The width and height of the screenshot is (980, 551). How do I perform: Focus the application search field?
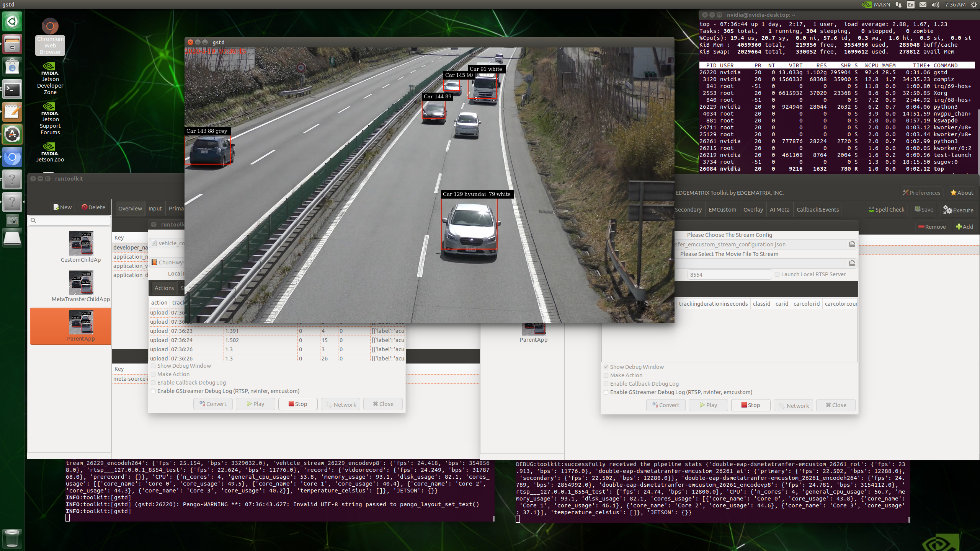pos(70,220)
